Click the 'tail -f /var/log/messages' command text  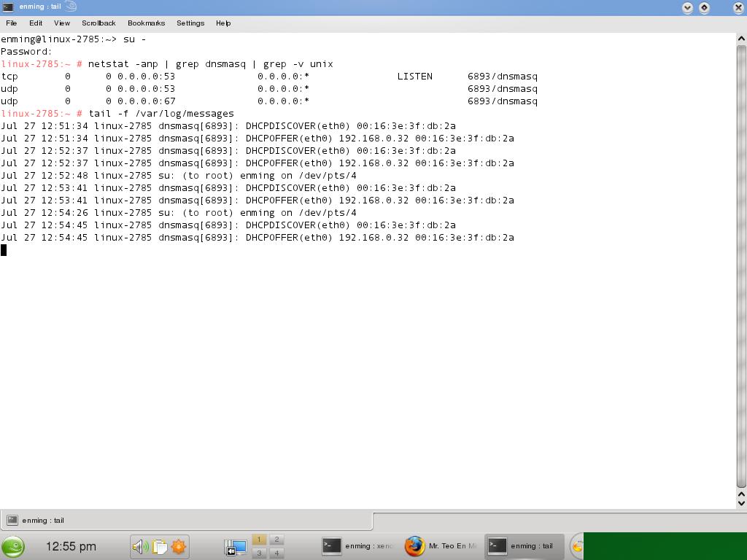coord(161,113)
